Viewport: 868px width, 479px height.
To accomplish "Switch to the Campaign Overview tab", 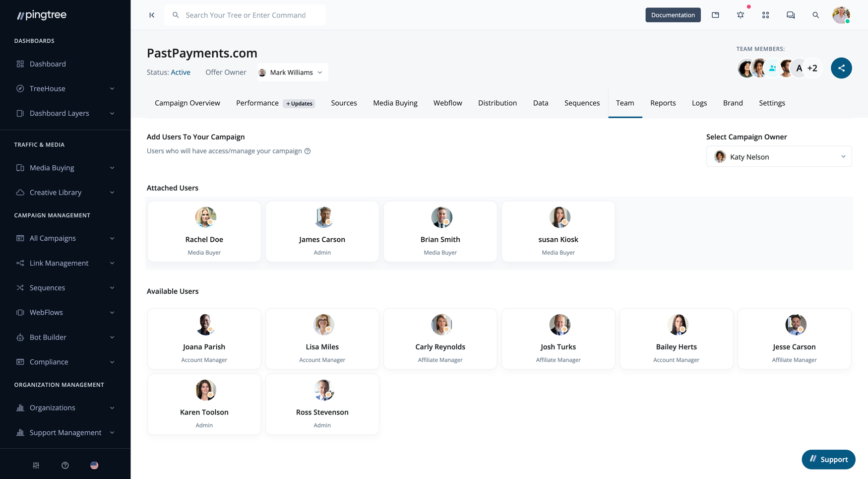I will [187, 103].
